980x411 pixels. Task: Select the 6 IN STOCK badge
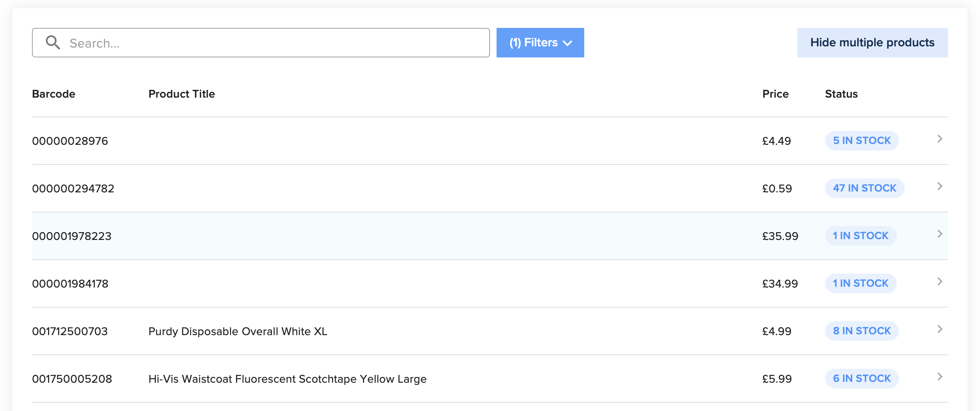coord(862,379)
